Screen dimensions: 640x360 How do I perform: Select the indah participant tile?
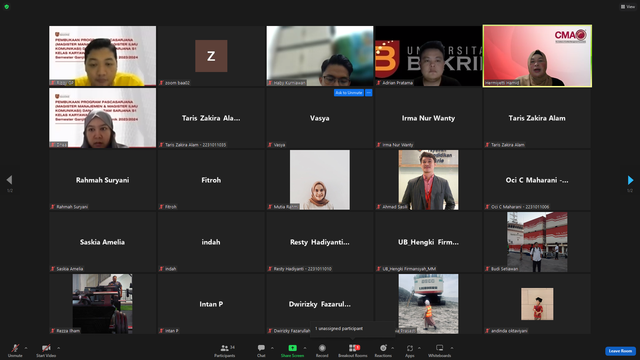pos(211,242)
